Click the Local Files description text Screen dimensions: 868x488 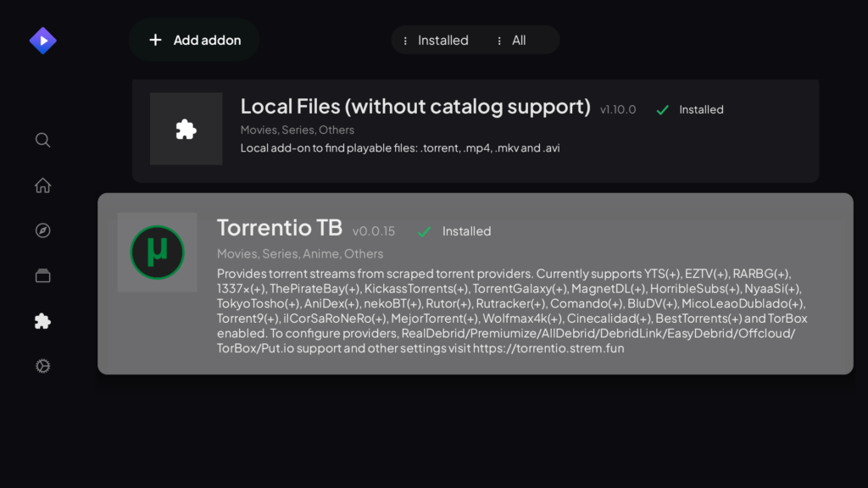click(400, 147)
